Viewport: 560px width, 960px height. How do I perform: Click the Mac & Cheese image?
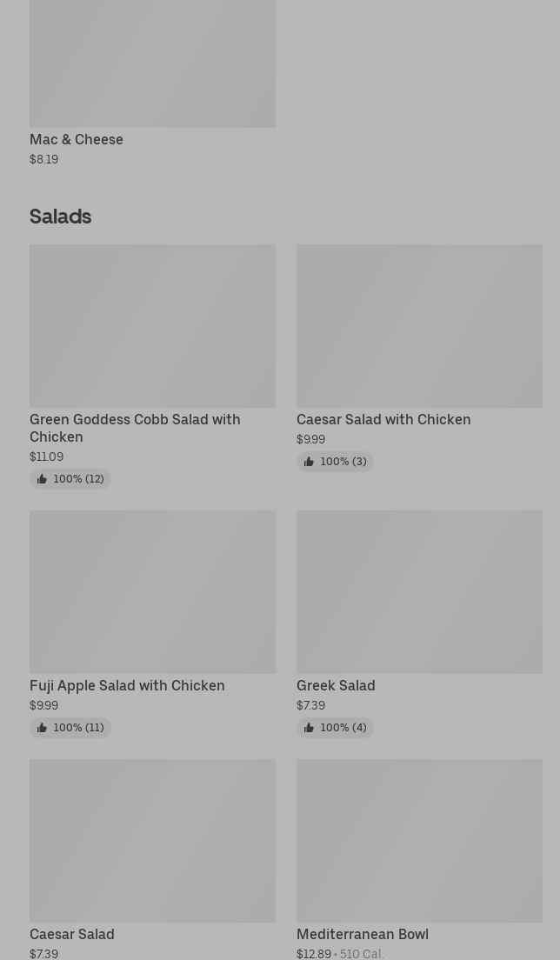[152, 61]
